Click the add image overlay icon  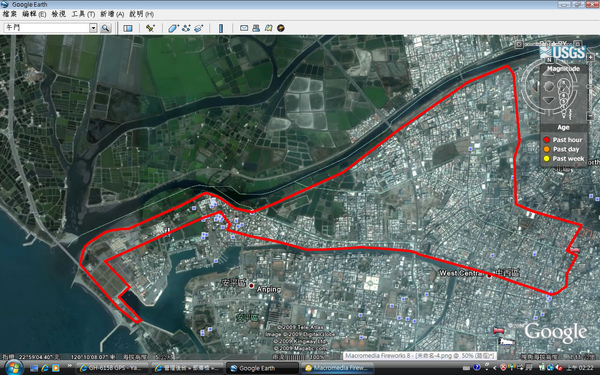198,28
